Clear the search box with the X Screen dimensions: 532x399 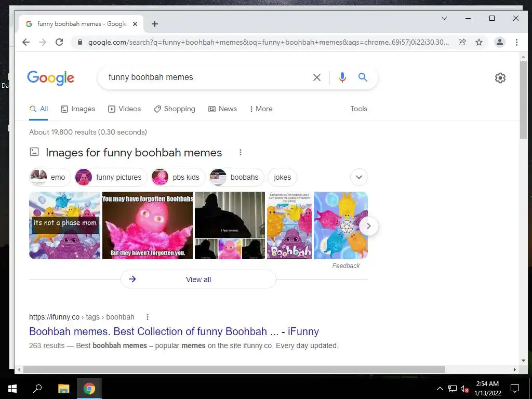point(316,77)
